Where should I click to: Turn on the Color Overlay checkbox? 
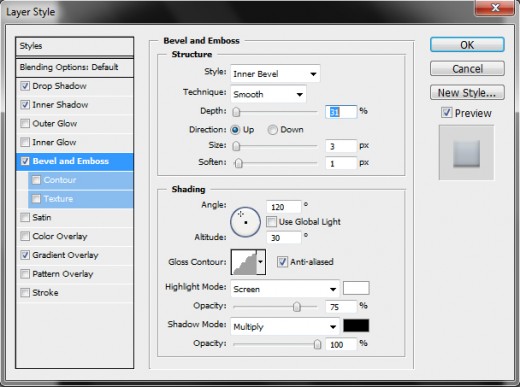pyautogui.click(x=25, y=236)
